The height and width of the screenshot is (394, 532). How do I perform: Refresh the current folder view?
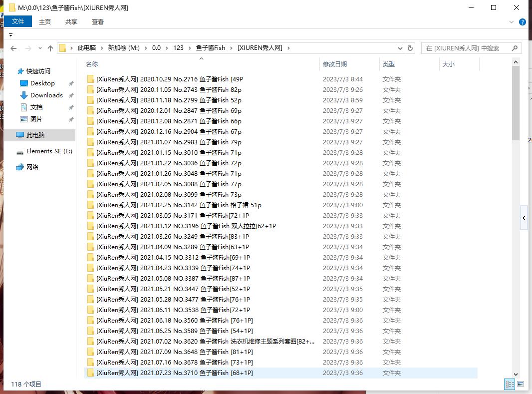(410, 48)
